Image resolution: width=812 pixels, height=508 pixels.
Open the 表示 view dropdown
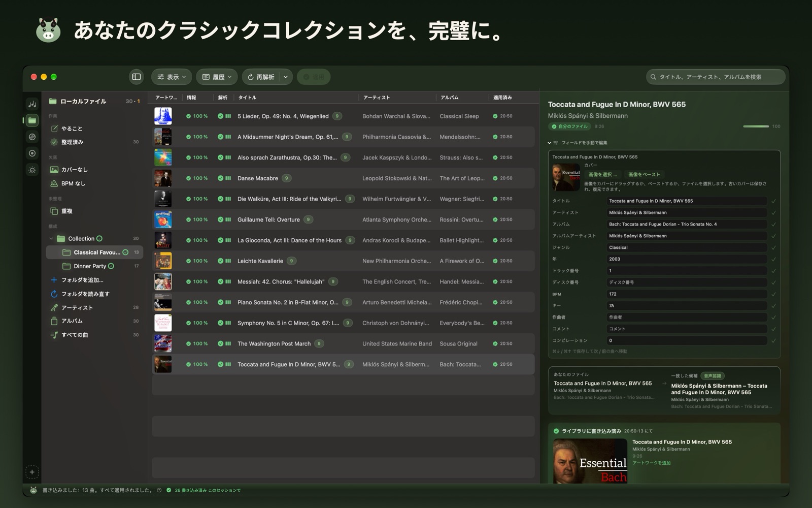coord(172,77)
